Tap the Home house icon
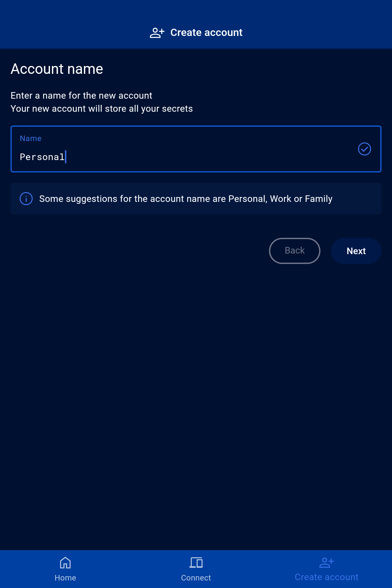The width and height of the screenshot is (392, 588). coord(65,563)
